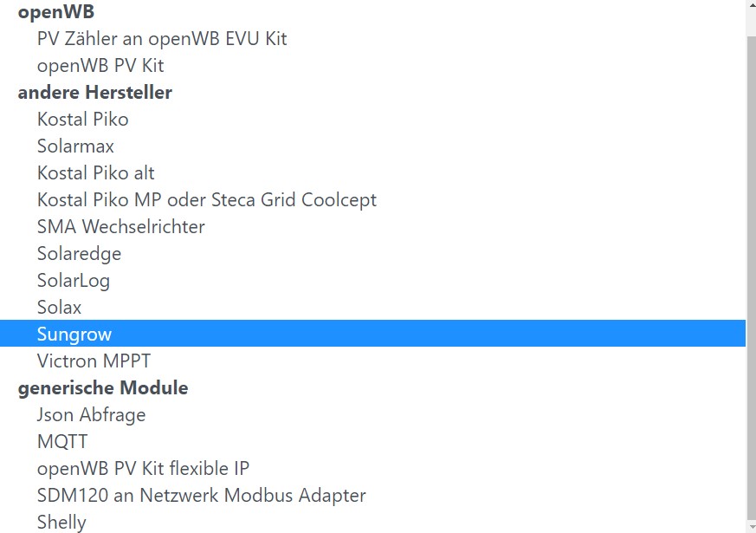
Task: Choose the plain 'openWB PV Kit' entry
Action: (x=100, y=66)
